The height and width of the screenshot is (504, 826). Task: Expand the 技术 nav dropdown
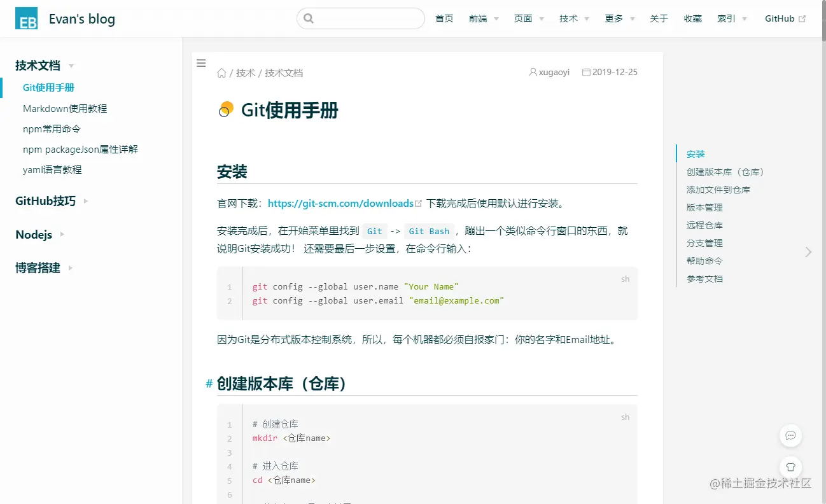574,18
